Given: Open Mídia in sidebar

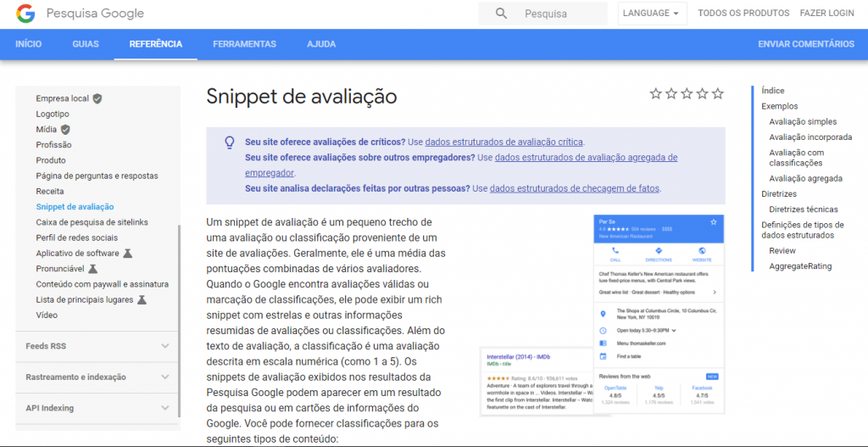Looking at the screenshot, I should (x=47, y=130).
